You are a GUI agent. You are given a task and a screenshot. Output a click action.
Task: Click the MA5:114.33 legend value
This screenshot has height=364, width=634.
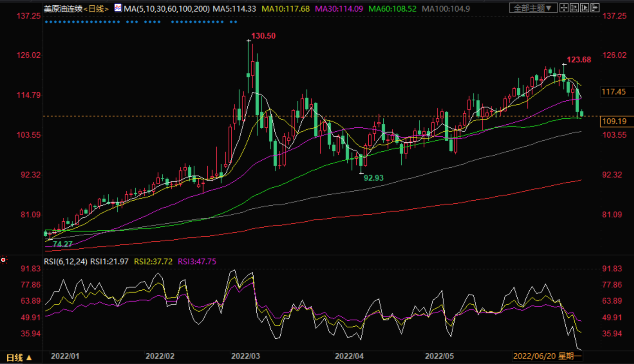pos(234,9)
